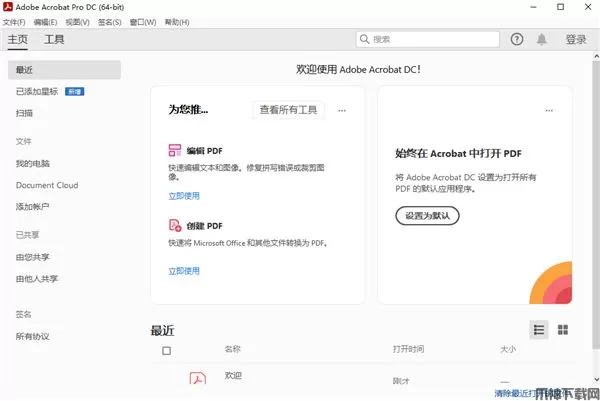Select 添加帐户 in the sidebar

[x=33, y=207]
